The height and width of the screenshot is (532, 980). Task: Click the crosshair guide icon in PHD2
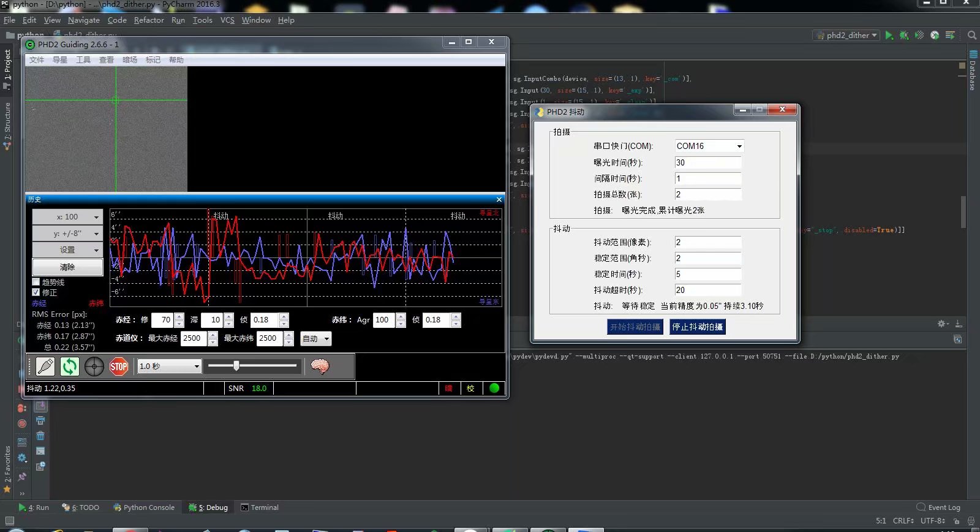tap(94, 367)
